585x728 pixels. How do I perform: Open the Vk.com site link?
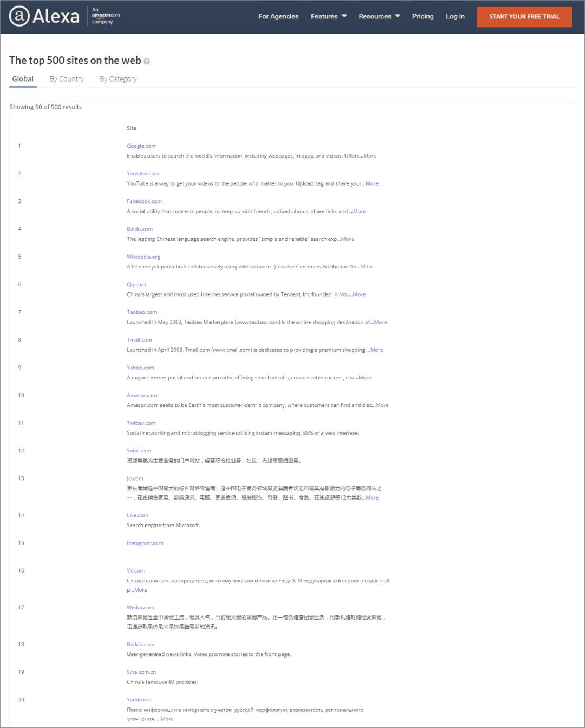click(x=135, y=570)
